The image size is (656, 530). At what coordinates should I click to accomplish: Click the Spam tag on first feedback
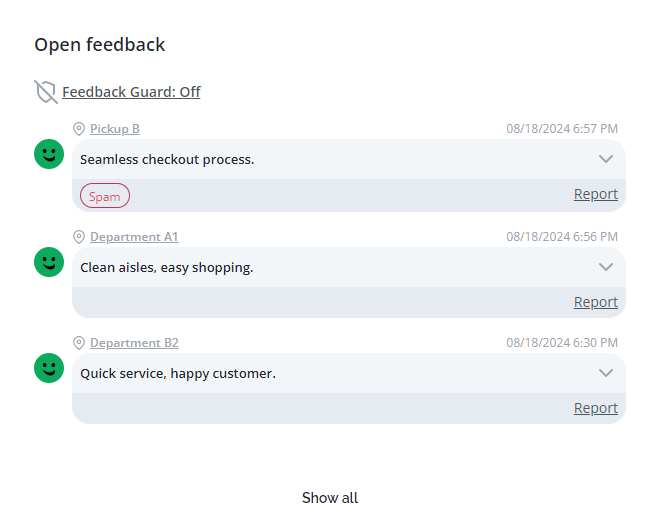coord(105,196)
